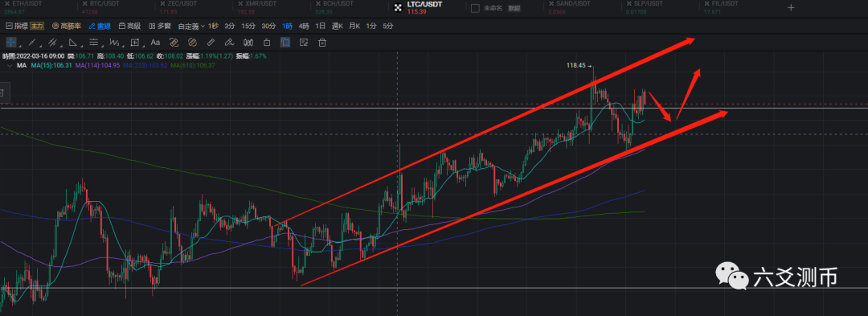This screenshot has width=868, height=316.
Task: Click the second orange link-magnet icon
Action: point(193,42)
